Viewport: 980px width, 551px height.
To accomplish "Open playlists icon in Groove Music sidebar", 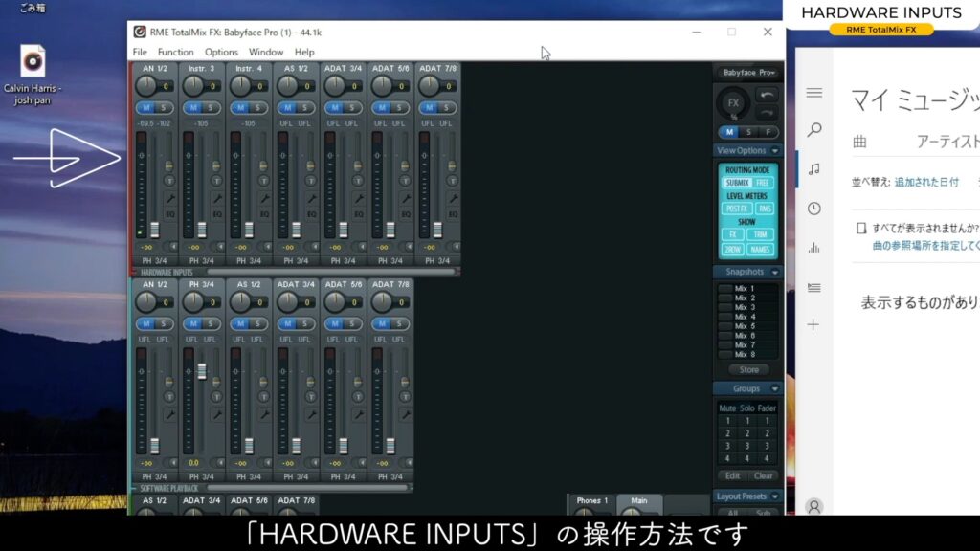I will 813,287.
